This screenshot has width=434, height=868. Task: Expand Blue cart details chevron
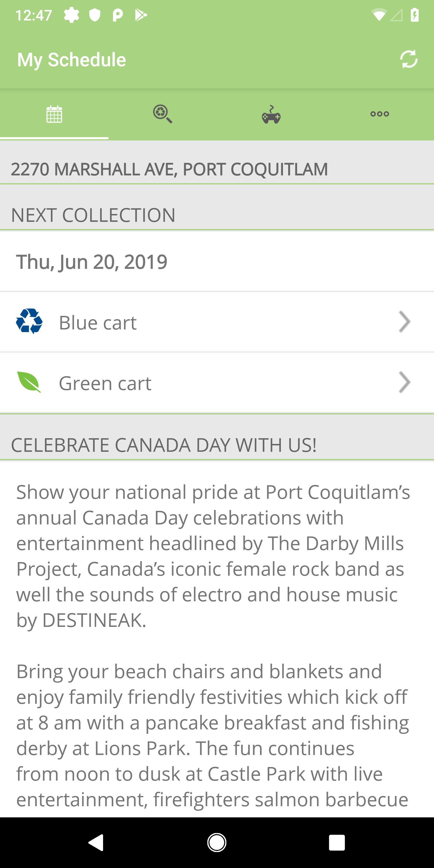coord(404,322)
